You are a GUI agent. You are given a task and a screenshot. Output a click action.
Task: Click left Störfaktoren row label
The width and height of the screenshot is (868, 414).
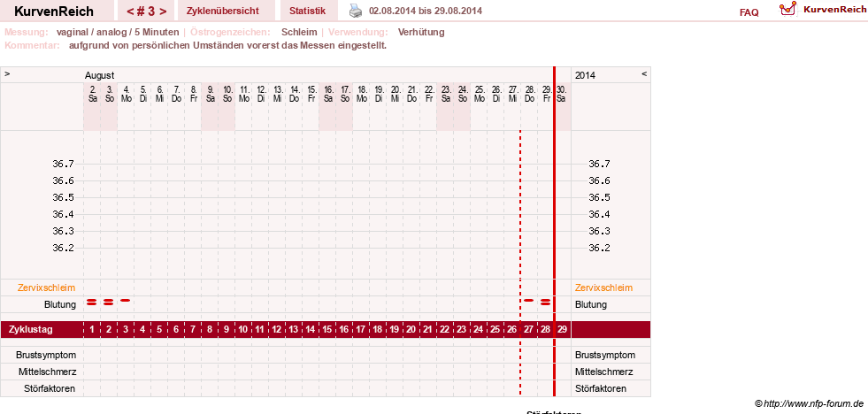(49, 388)
